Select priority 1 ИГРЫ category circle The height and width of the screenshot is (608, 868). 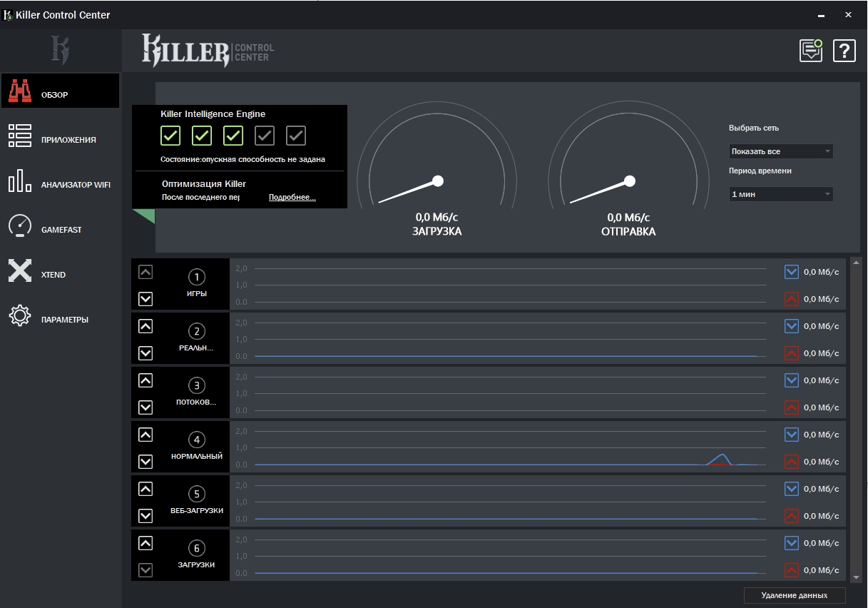(x=197, y=277)
